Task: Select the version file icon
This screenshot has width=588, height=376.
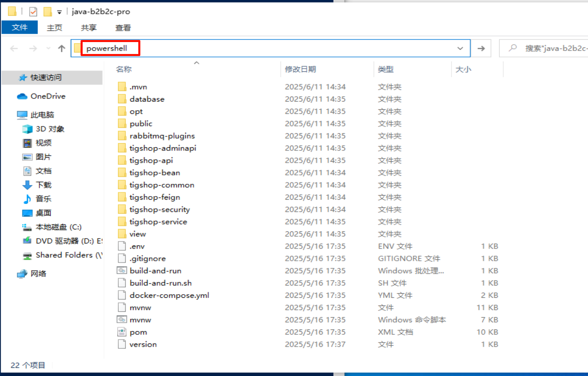Action: (122, 345)
